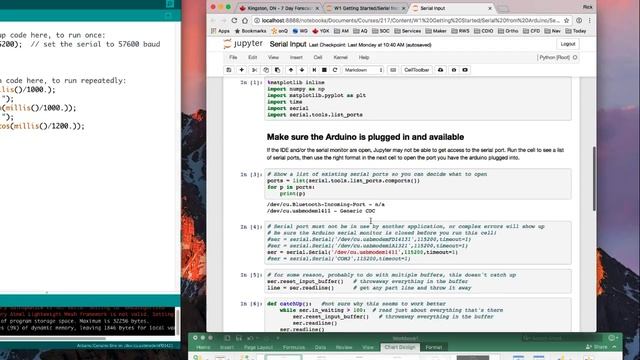The image size is (640, 360).
Task: Open the Apps shortcut in bookmarks bar
Action: (220, 31)
